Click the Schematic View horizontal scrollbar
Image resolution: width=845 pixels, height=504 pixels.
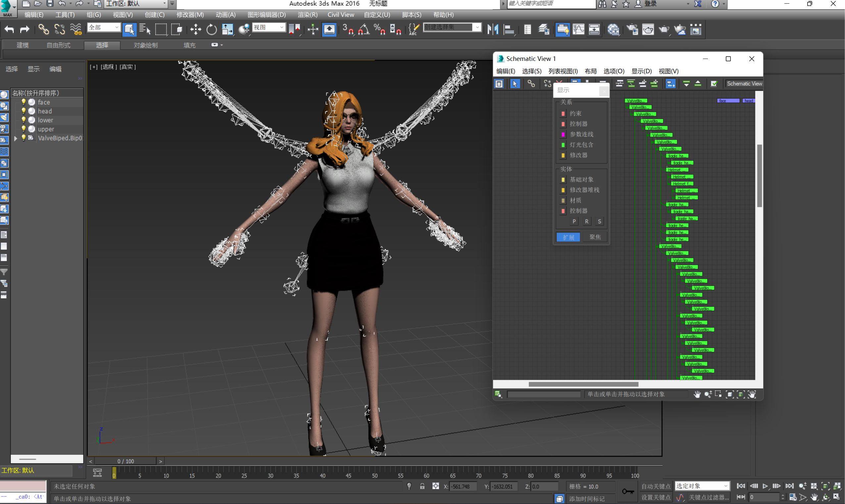tap(583, 384)
